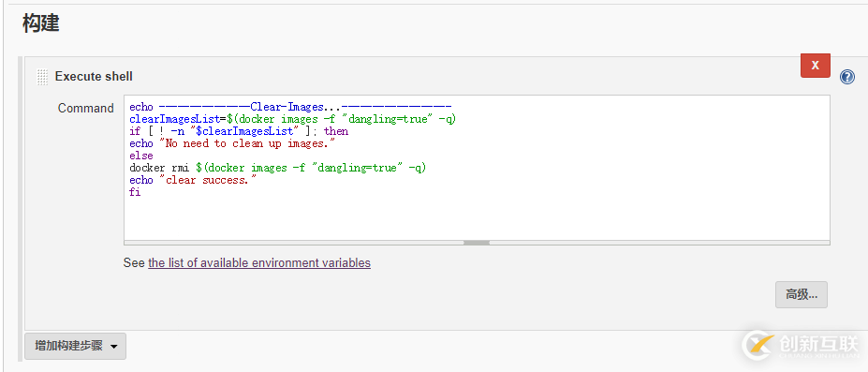The image size is (868, 372).
Task: Expand the 增加构建步骤 dropdown
Action: (75, 346)
